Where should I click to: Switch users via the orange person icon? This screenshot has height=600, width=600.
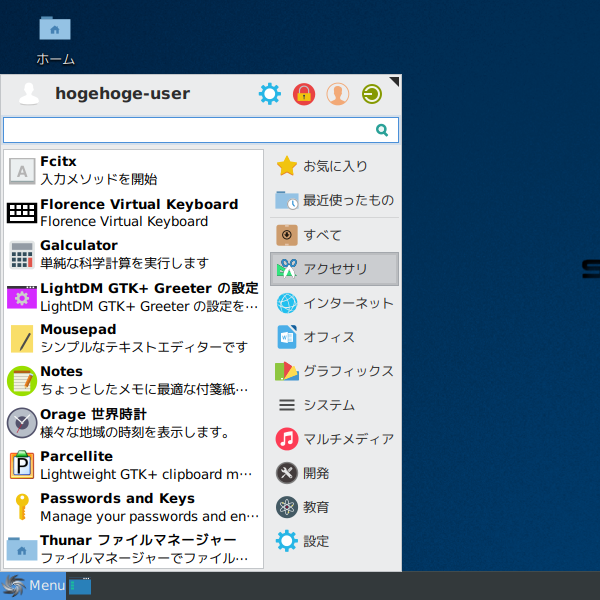tap(338, 94)
